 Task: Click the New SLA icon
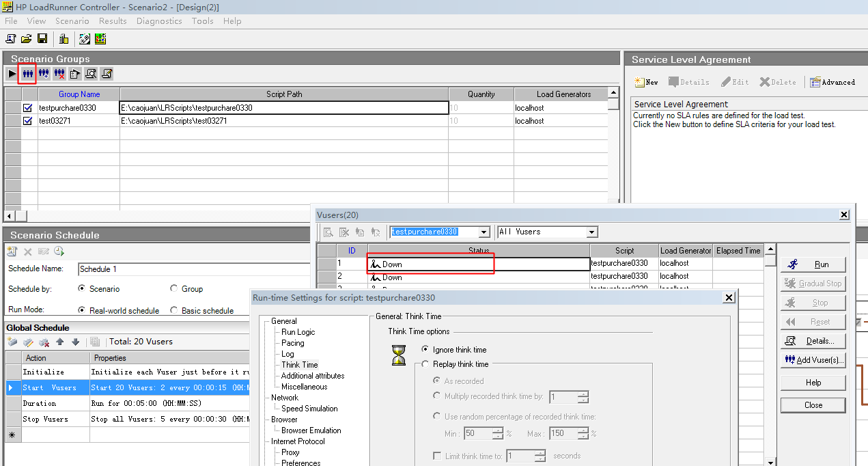[x=646, y=82]
